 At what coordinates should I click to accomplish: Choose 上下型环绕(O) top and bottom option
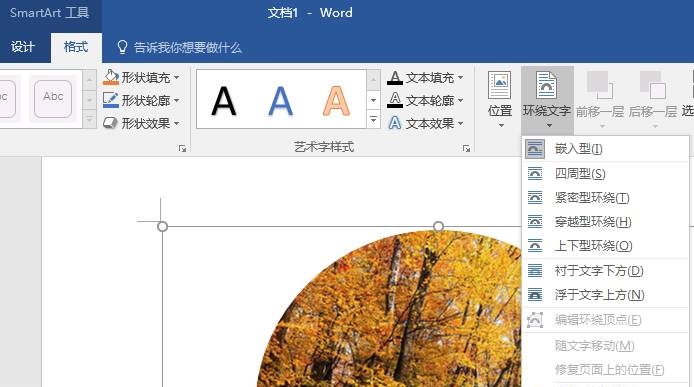[x=605, y=246]
